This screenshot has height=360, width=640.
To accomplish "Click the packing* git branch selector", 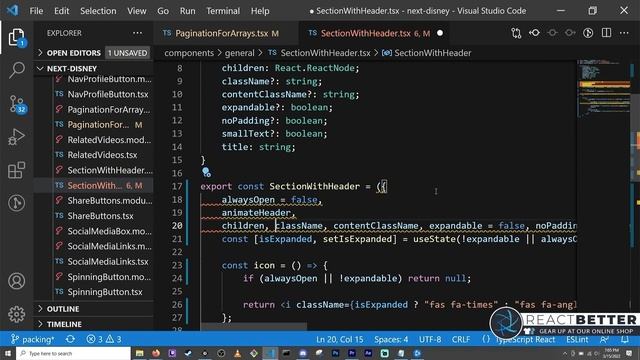I will [33, 339].
